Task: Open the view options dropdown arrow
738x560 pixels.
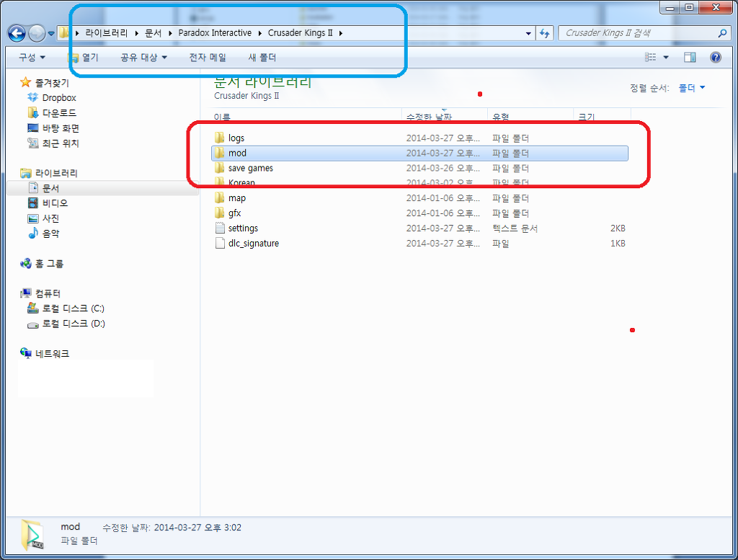Action: coord(666,58)
